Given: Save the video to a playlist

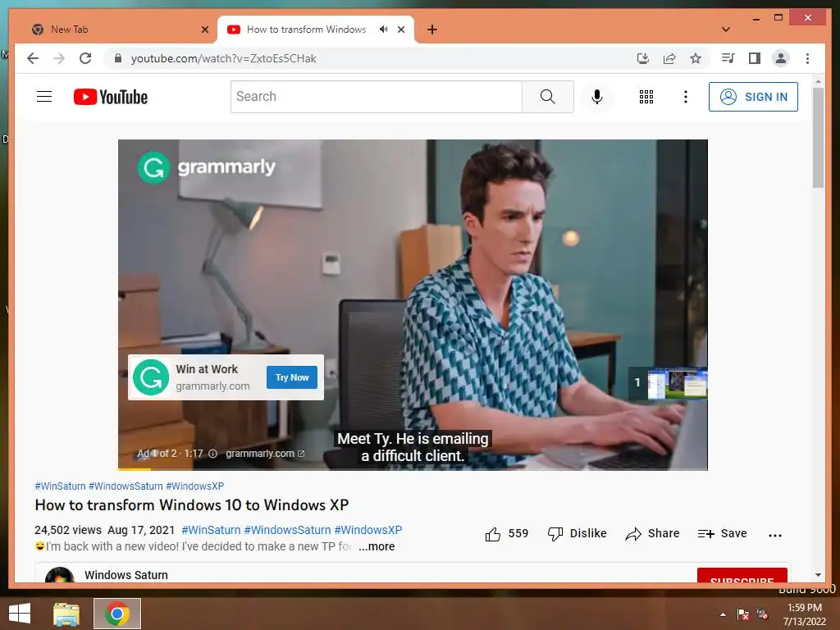Looking at the screenshot, I should [722, 533].
